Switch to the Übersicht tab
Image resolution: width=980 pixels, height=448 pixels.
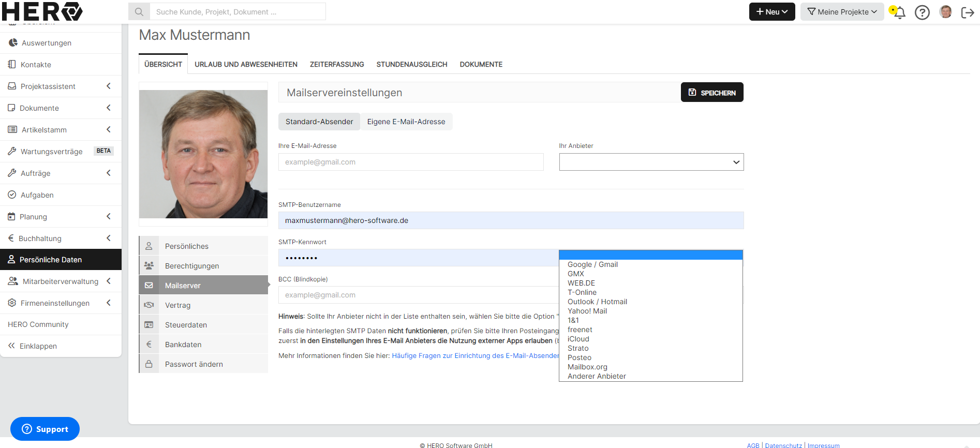coord(163,64)
